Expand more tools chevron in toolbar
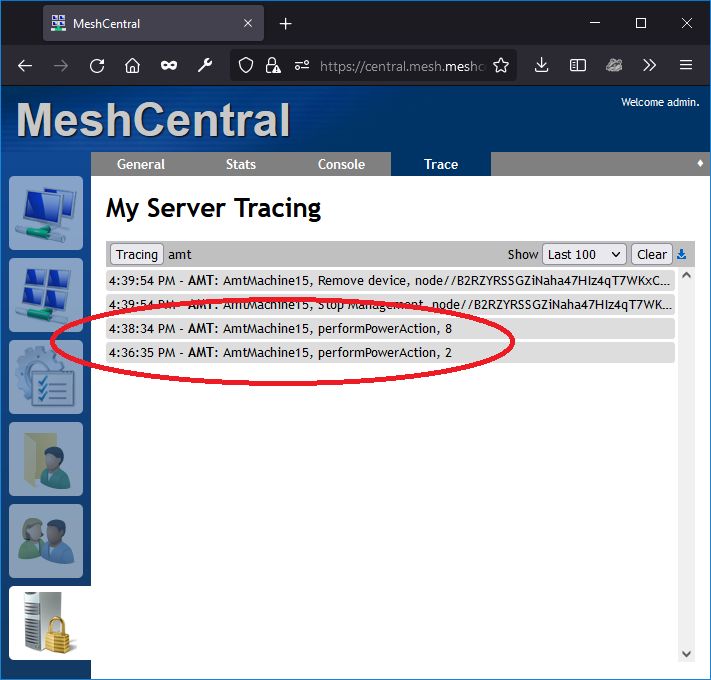This screenshot has height=680, width=711. 650,65
